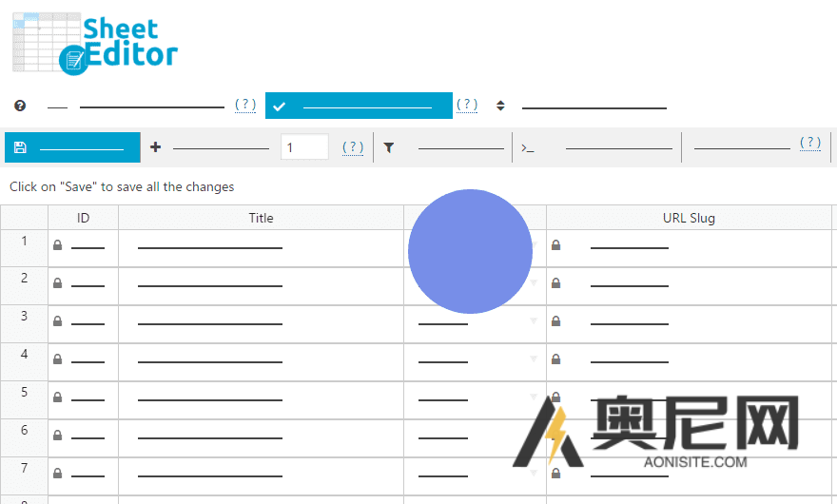Viewport: 837px width, 504px height.
Task: Click the third column cell in row 6
Action: pos(475,437)
